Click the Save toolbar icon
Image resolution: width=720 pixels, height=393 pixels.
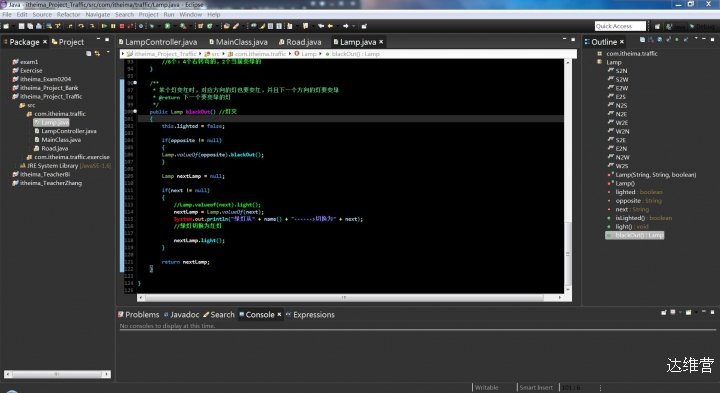click(22, 26)
